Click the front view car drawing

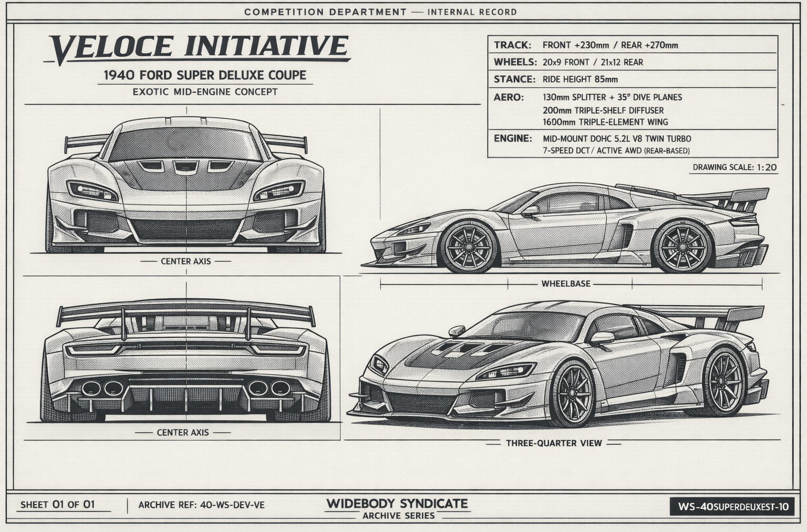[187, 185]
